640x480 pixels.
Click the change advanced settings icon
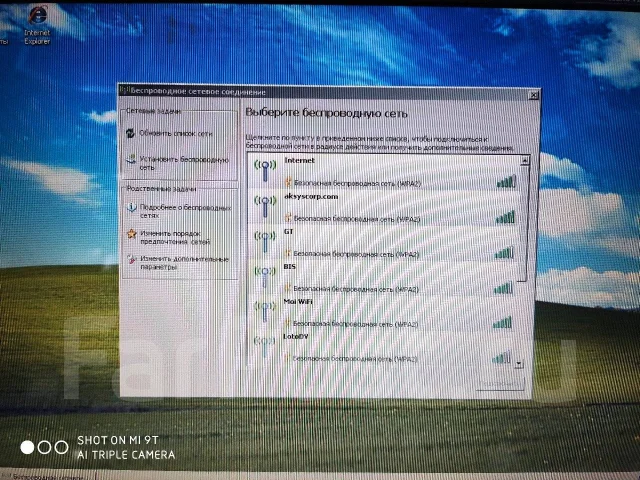pos(131,259)
